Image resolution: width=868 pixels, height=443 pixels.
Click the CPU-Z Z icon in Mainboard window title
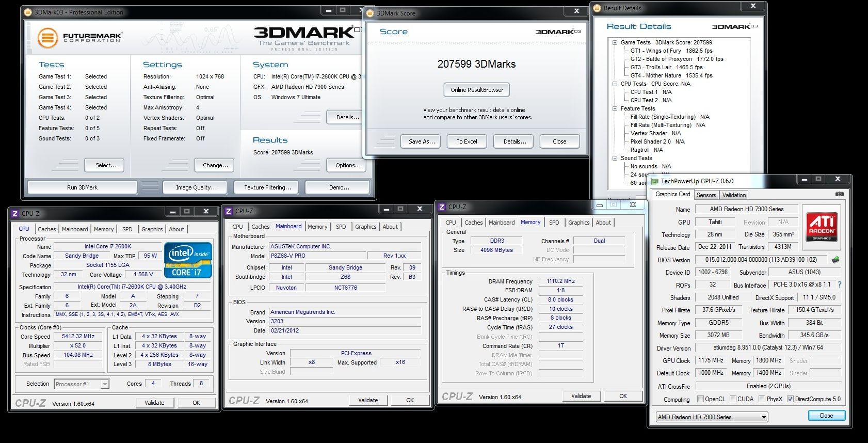229,211
